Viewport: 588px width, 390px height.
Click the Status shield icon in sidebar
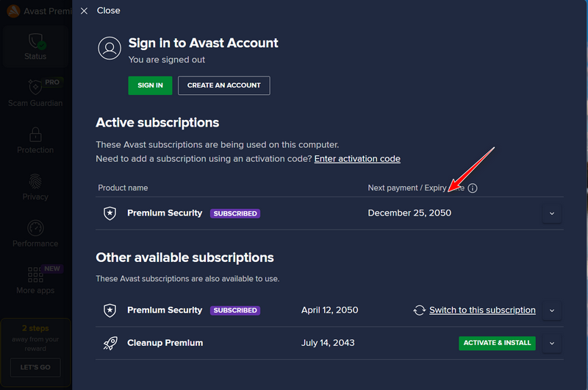36,41
